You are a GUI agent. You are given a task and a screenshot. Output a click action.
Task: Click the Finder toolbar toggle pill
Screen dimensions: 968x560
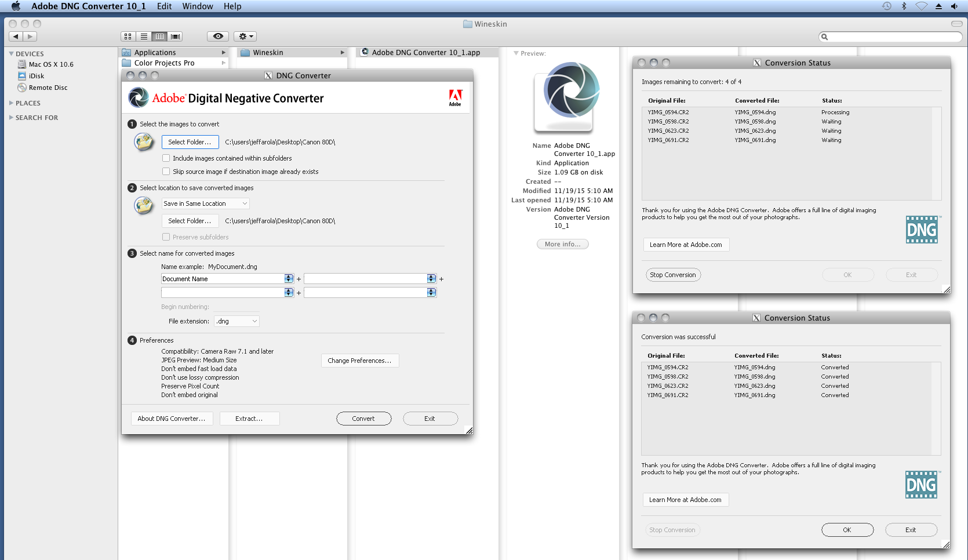[x=956, y=24]
